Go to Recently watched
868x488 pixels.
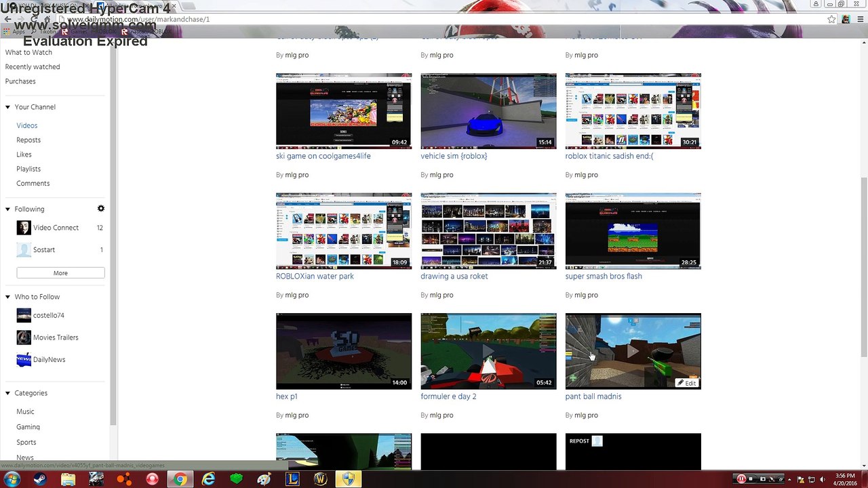33,67
